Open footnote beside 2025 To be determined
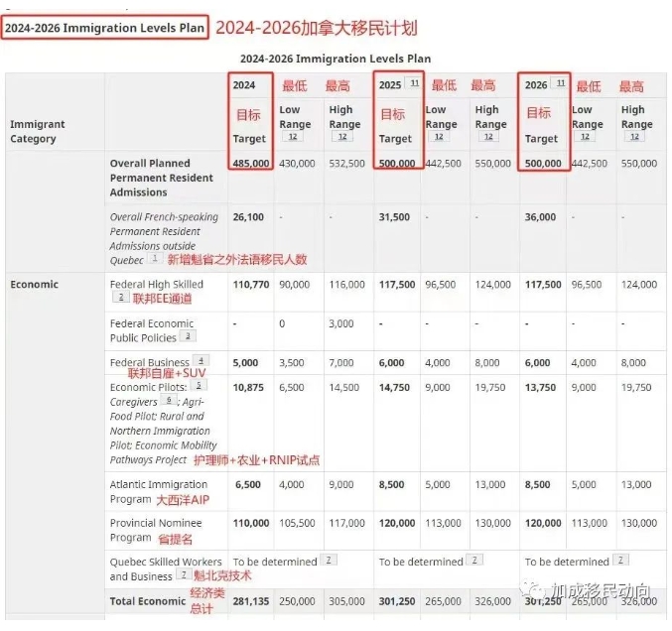The image size is (672, 631). 474,560
